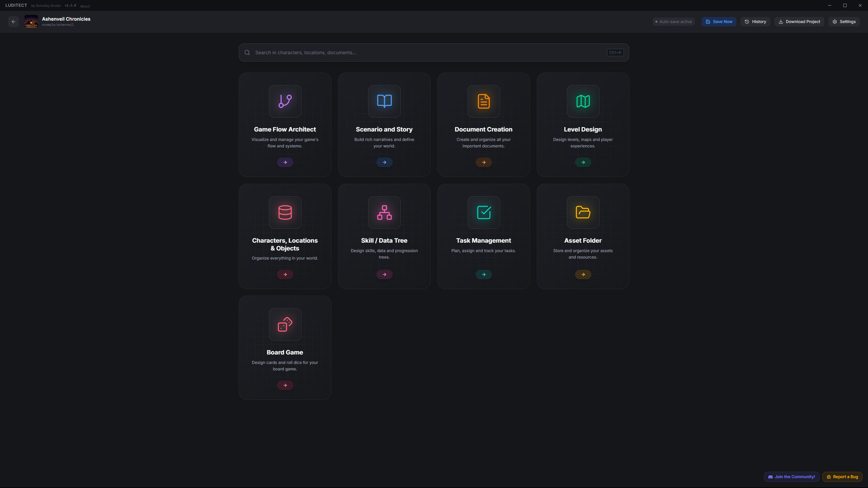The image size is (868, 488).
Task: Click the arrow under Asset Folder
Action: pos(583,274)
